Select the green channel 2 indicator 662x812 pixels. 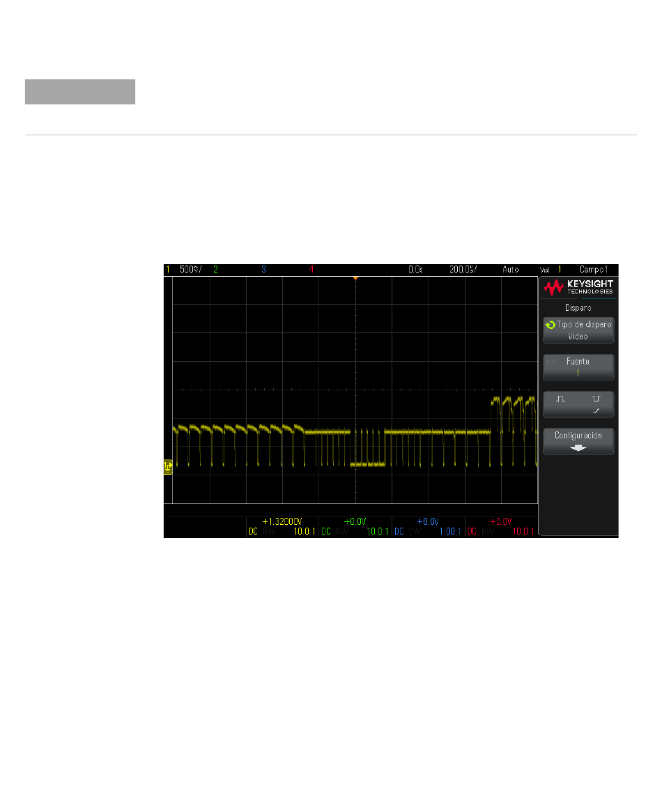coord(215,269)
